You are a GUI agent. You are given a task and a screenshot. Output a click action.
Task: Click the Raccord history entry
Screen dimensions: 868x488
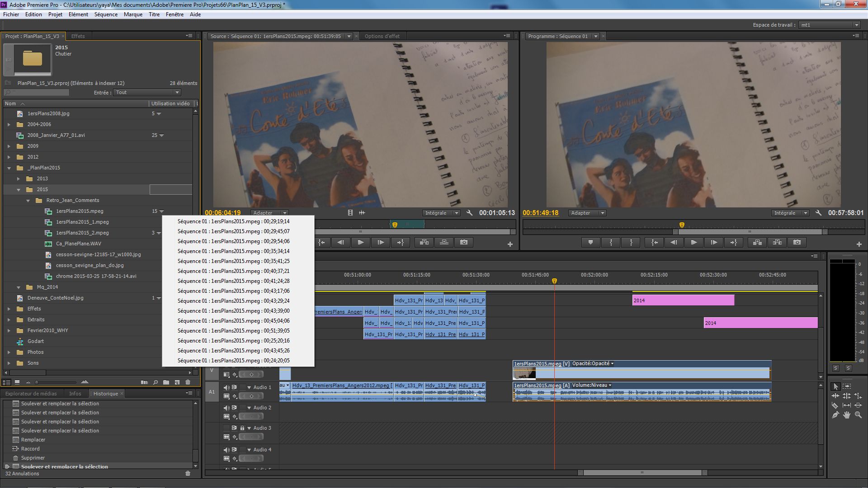coord(30,449)
